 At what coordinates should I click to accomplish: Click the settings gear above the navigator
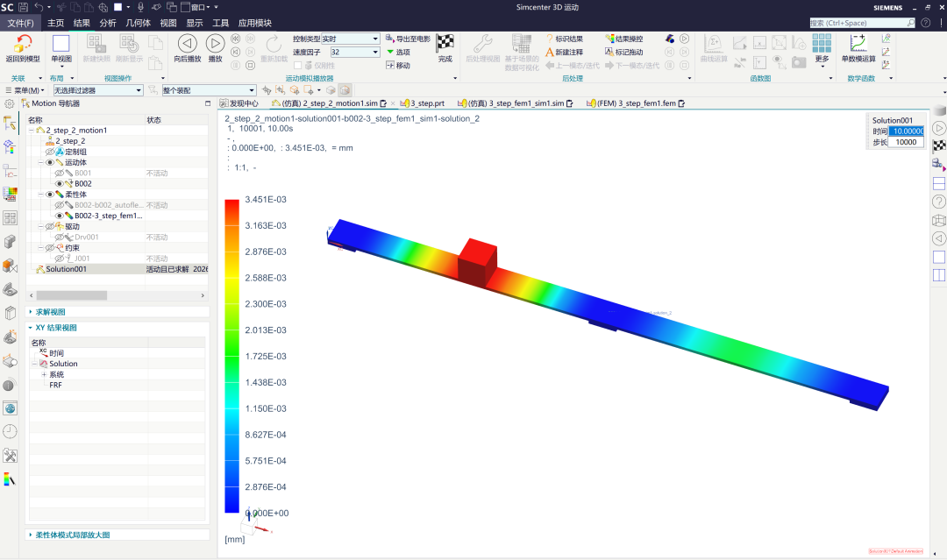click(x=9, y=103)
